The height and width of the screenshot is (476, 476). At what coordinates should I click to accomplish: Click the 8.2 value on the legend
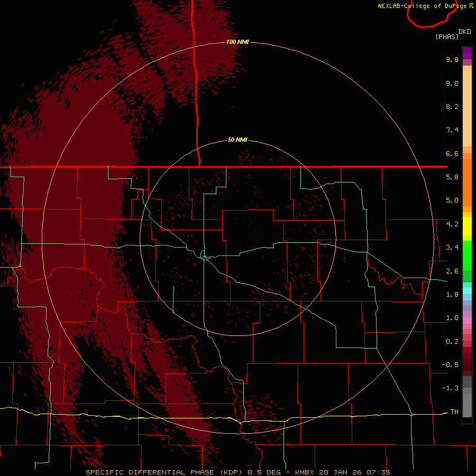(452, 106)
